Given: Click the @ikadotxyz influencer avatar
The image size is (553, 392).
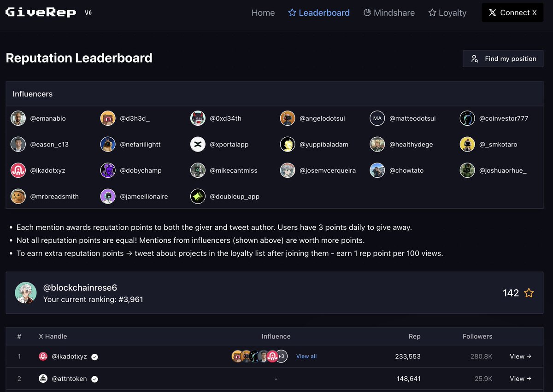Looking at the screenshot, I should 18,170.
